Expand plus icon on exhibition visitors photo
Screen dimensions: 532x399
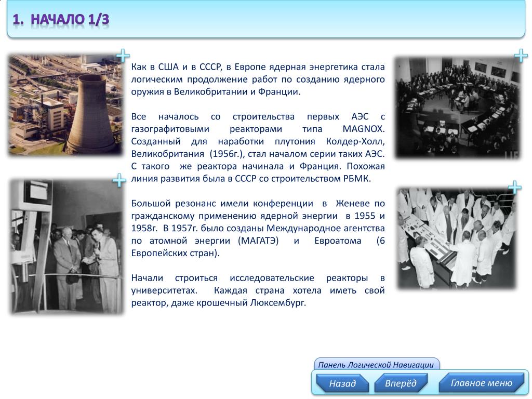pos(119,180)
